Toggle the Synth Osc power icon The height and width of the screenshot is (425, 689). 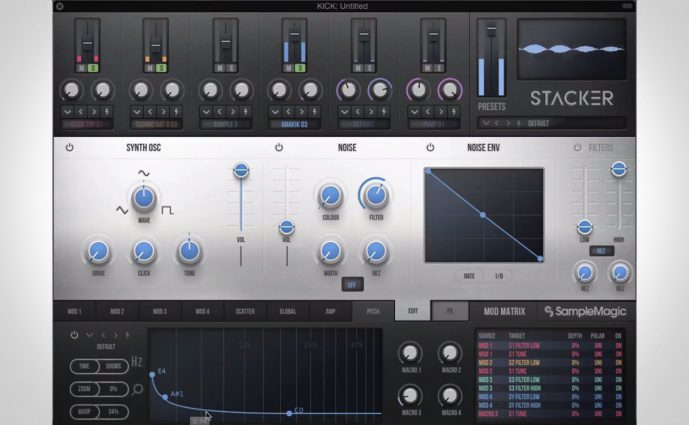pos(70,148)
